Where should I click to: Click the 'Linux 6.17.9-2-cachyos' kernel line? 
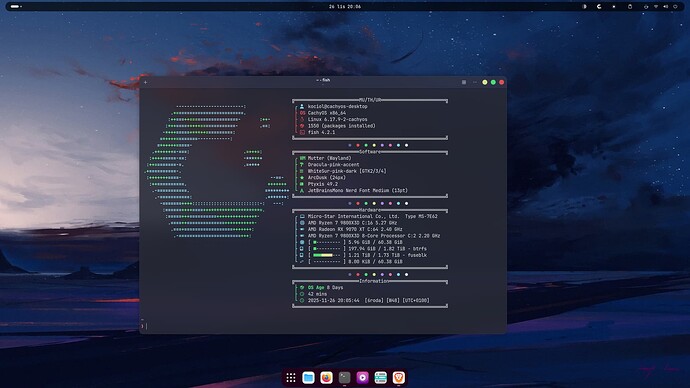tap(338, 119)
